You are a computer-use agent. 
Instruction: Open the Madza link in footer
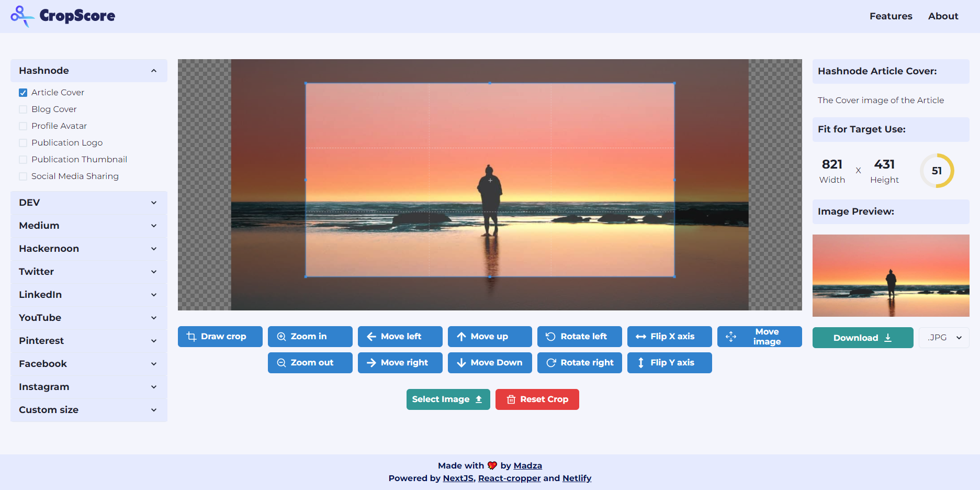pos(527,465)
